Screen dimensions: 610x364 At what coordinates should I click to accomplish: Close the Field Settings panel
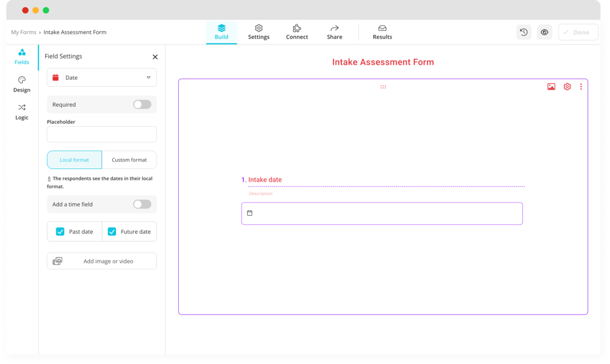click(x=155, y=57)
